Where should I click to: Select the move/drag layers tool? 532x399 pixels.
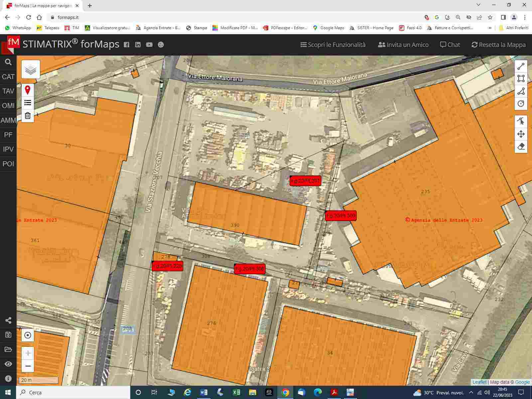521,134
